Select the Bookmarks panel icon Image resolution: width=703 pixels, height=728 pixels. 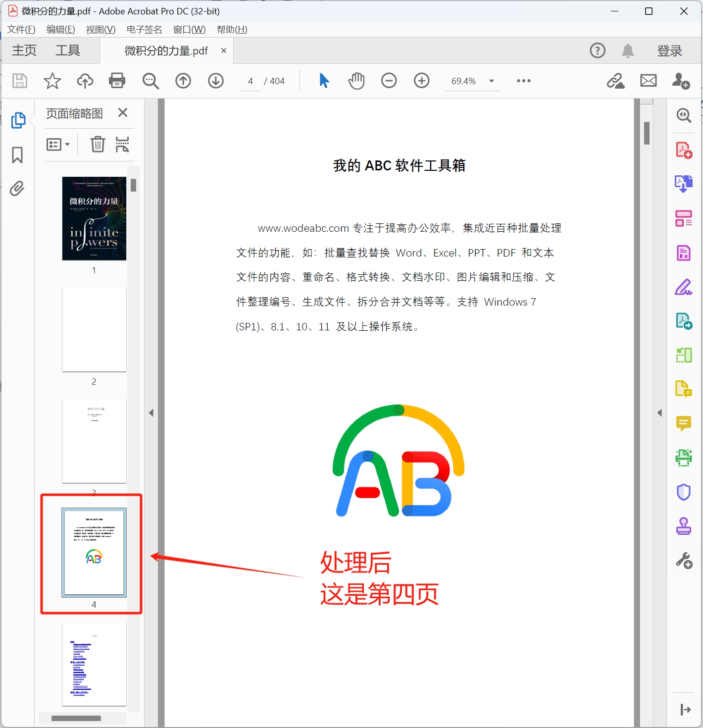[17, 155]
